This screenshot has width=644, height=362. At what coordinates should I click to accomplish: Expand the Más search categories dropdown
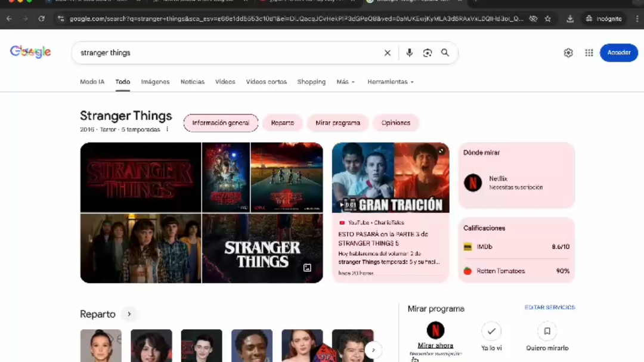point(345,82)
